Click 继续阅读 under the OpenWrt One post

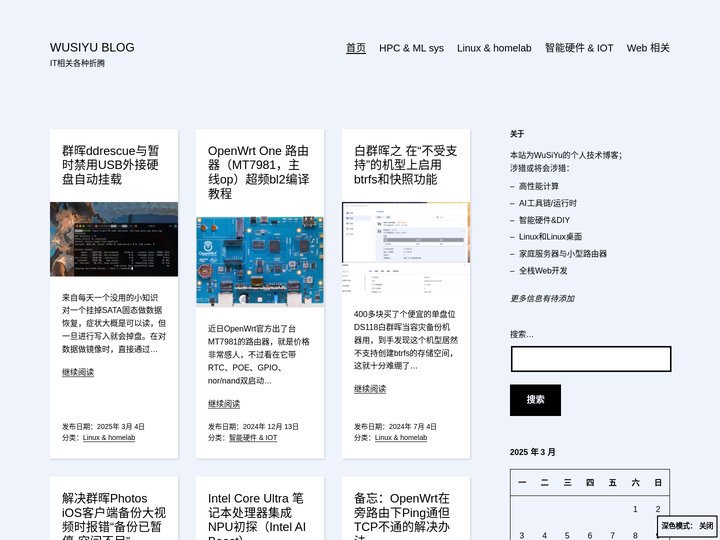pyautogui.click(x=224, y=404)
